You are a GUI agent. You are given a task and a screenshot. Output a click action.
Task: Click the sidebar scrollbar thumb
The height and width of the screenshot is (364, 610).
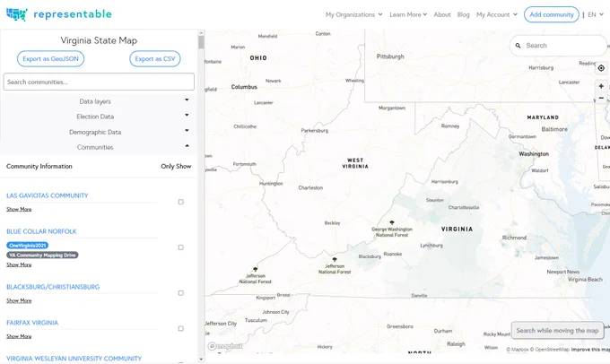201,42
